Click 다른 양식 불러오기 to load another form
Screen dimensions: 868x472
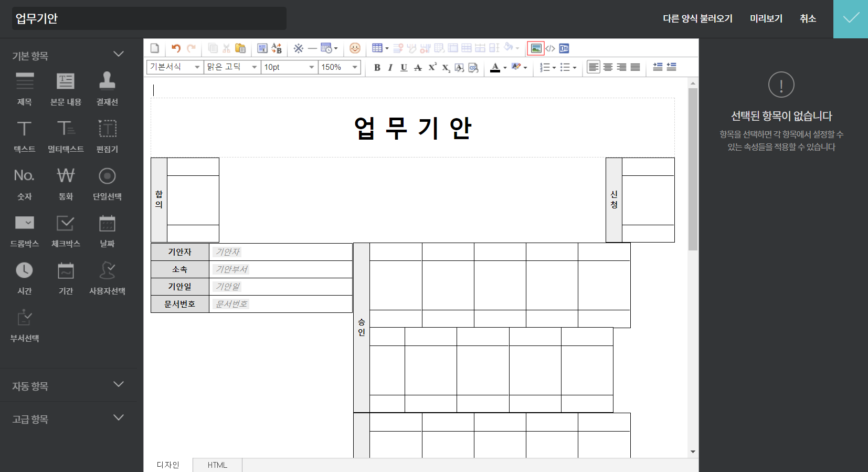697,19
